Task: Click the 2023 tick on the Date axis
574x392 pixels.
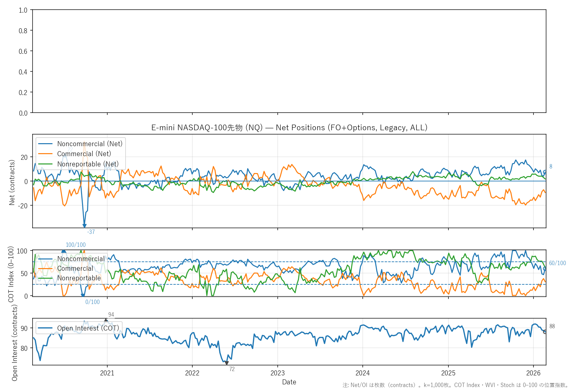Action: [x=277, y=373]
